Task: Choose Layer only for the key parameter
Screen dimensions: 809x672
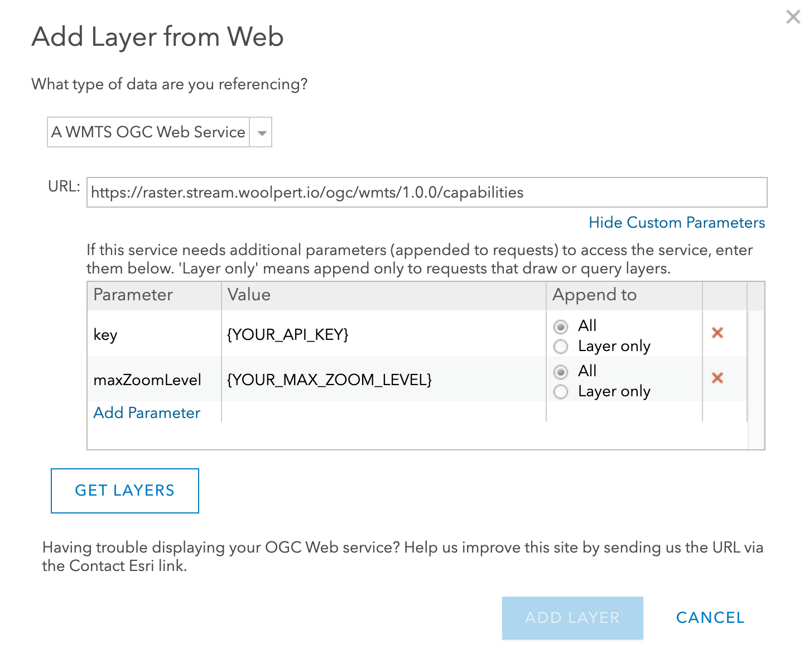Action: click(x=561, y=347)
